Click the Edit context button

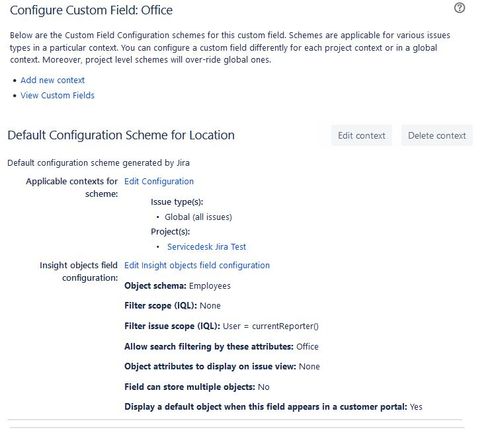[x=361, y=135]
